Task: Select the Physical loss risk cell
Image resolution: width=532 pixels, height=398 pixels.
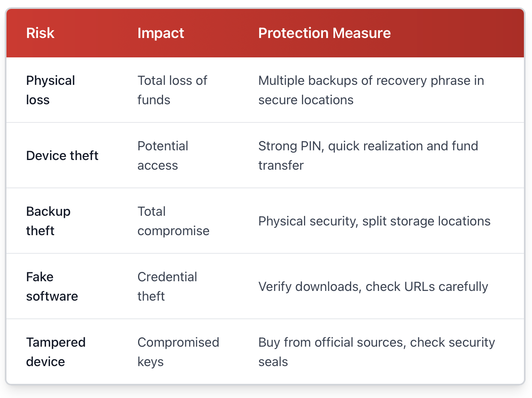Action: 50,90
